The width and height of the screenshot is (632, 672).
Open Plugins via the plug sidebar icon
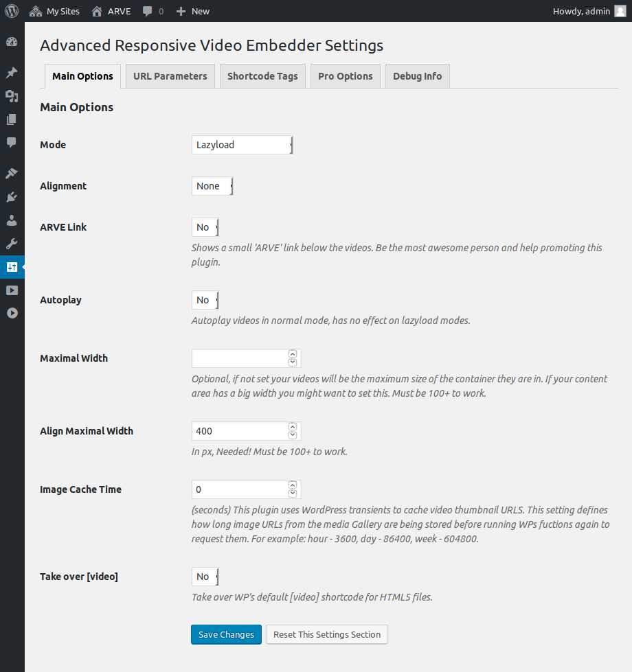[12, 197]
